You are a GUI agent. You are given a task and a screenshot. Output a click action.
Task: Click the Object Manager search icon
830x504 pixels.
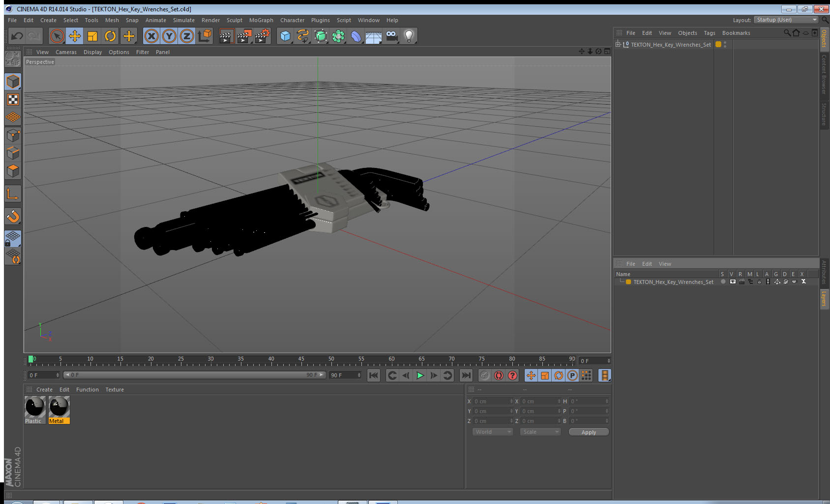787,33
